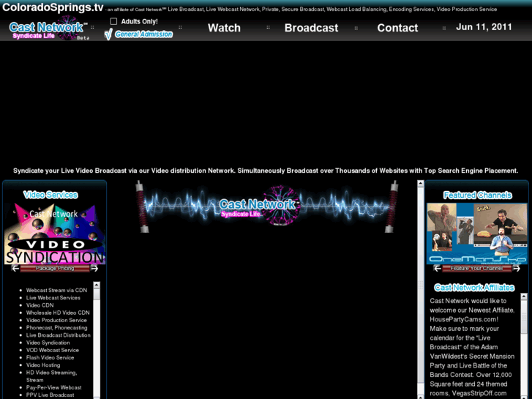Click the Featured Channels heading

pos(477,195)
